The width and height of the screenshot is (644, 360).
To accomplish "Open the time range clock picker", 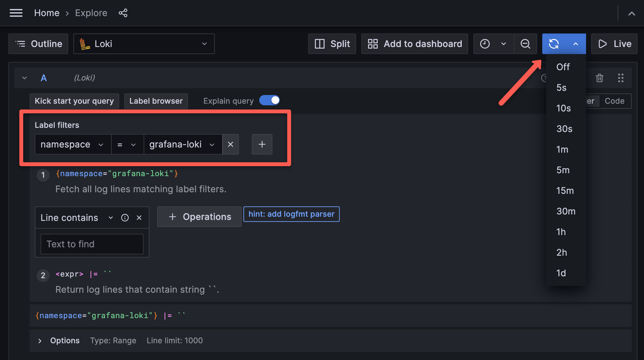I will (486, 44).
